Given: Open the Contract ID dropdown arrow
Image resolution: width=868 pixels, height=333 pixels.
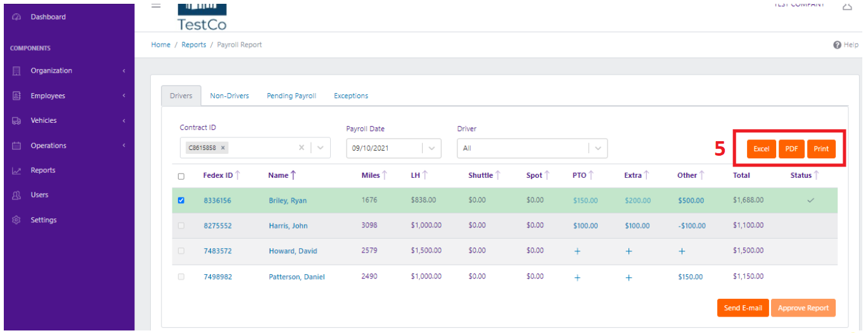Looking at the screenshot, I should tap(321, 148).
